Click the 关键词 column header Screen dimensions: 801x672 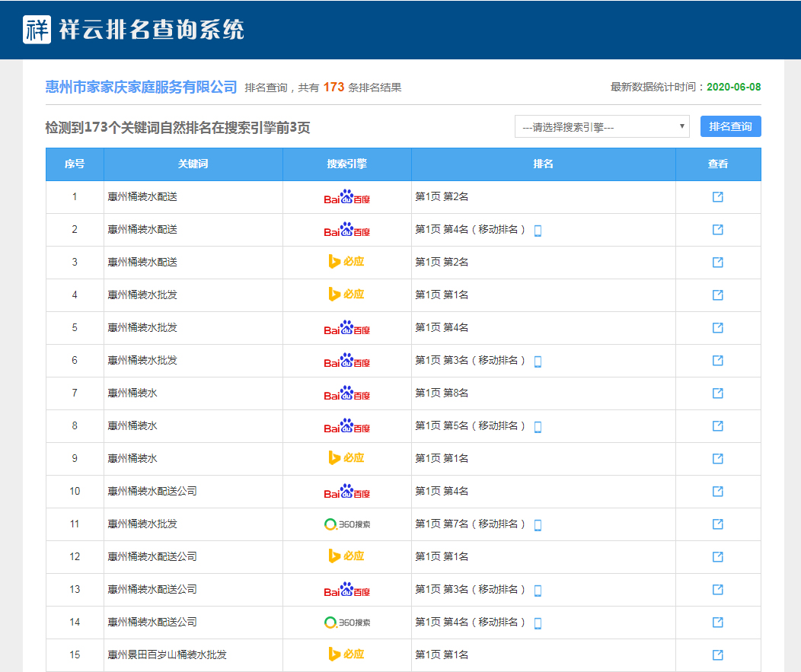pos(193,164)
